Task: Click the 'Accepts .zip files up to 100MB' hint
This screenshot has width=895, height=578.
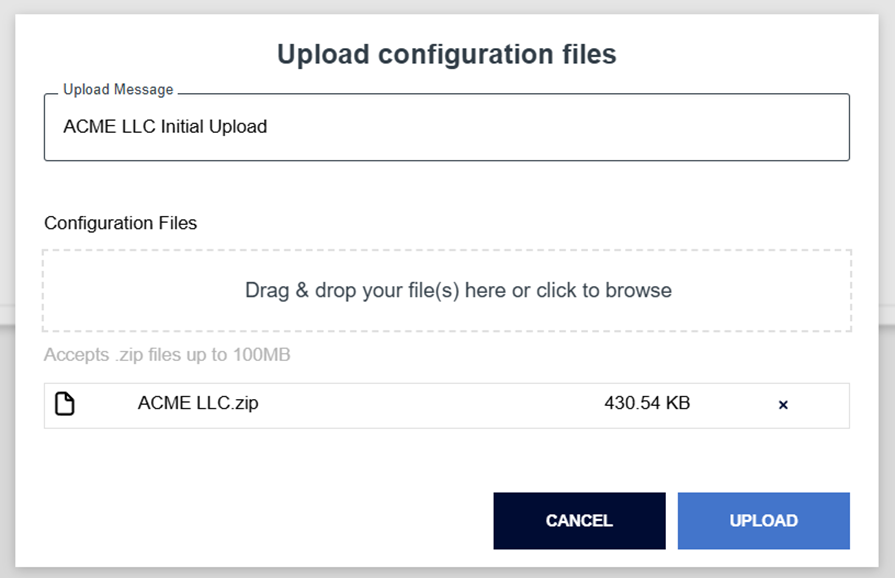Action: [167, 355]
